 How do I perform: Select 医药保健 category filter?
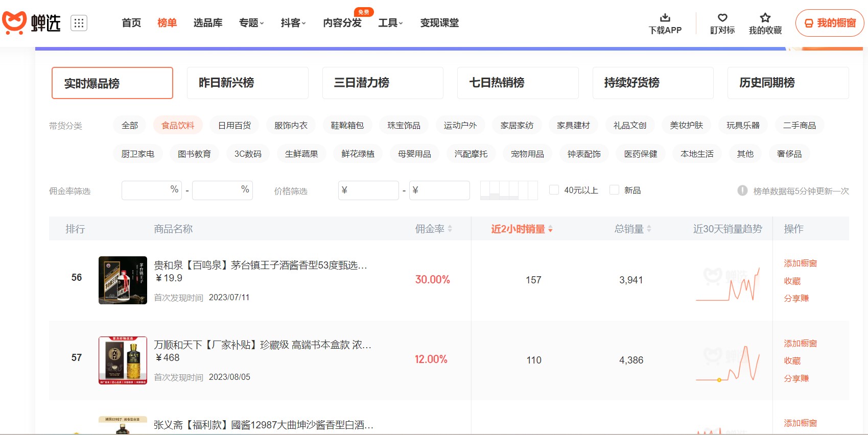pos(641,154)
